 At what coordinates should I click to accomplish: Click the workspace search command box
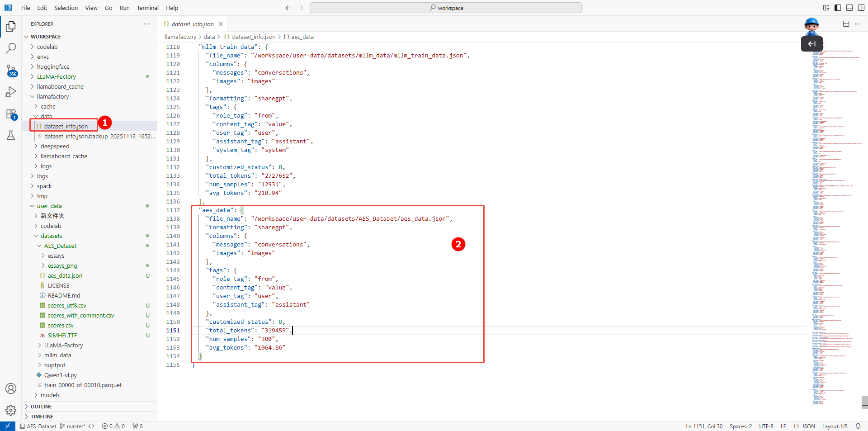click(x=445, y=8)
